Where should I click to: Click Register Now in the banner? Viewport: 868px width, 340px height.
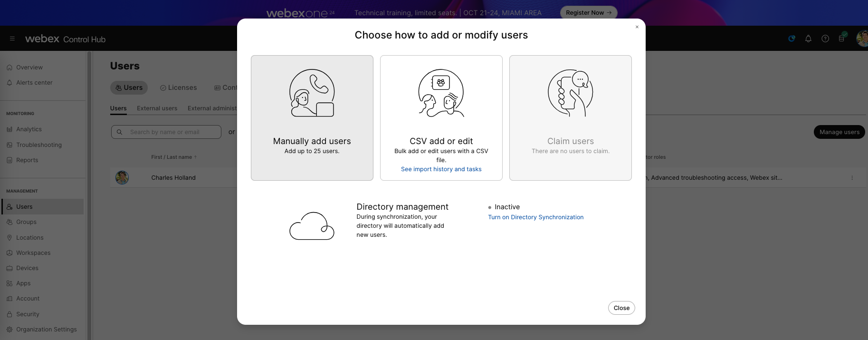pos(588,13)
